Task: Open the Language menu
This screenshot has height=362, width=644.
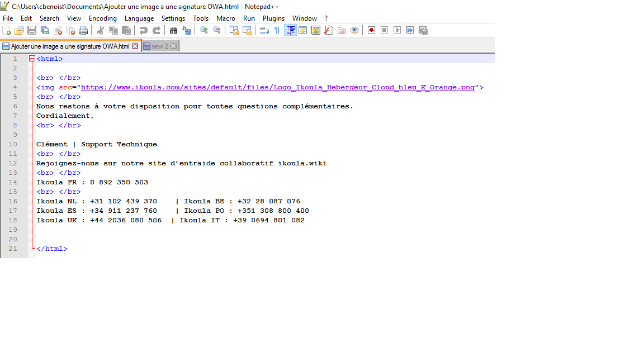Action: click(139, 18)
